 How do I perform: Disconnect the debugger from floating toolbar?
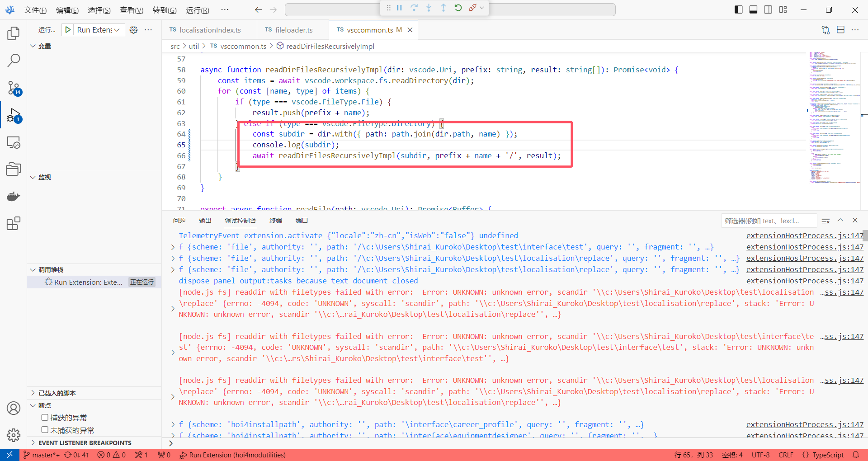(x=472, y=8)
